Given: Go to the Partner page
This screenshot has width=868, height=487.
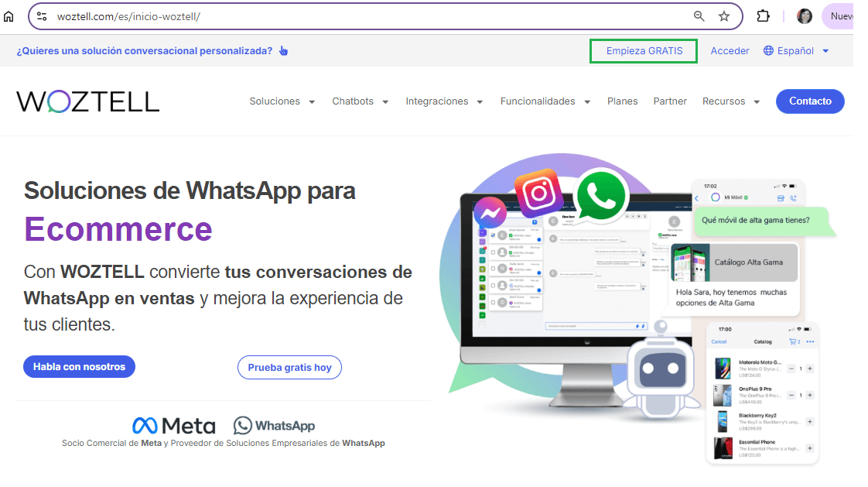Looking at the screenshot, I should pyautogui.click(x=670, y=101).
